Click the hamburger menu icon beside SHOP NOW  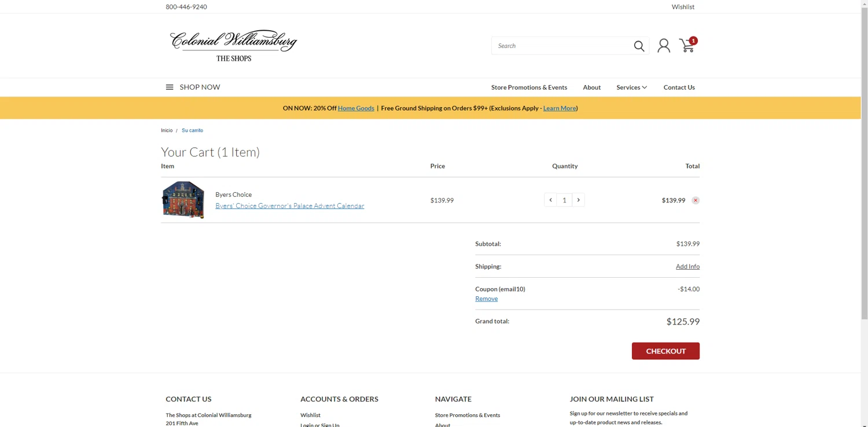pyautogui.click(x=170, y=87)
